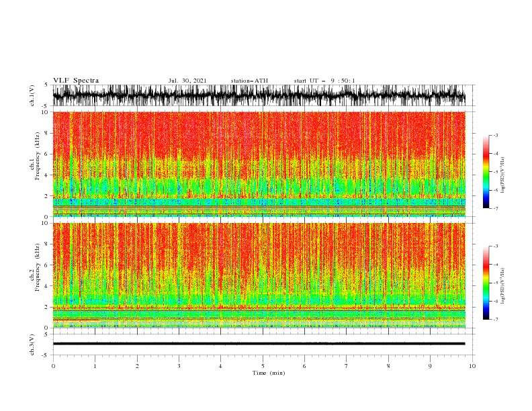
Task: Click the ch.1 spectrogram panel
Action: (x=259, y=164)
